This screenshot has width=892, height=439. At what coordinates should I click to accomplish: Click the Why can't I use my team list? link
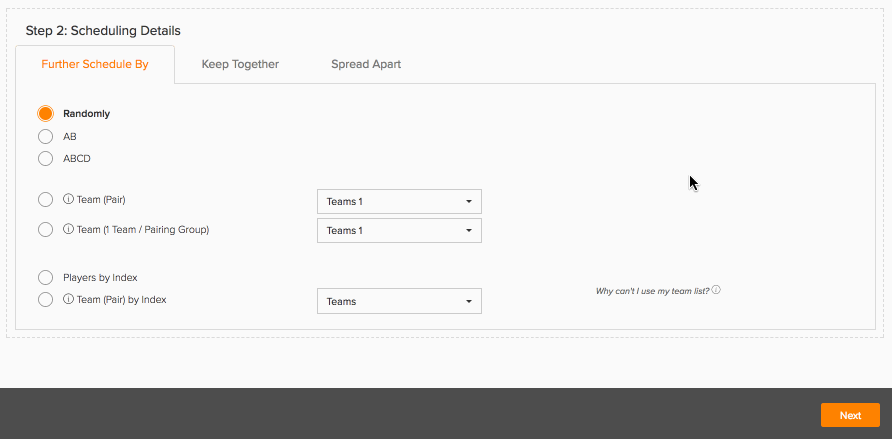pyautogui.click(x=653, y=291)
